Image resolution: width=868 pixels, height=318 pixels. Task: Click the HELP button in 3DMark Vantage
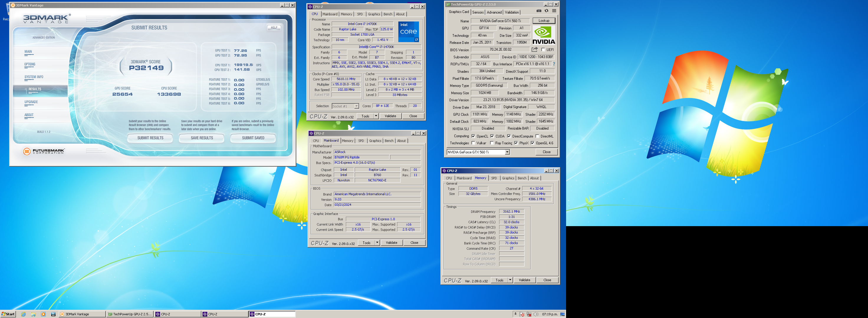[274, 28]
